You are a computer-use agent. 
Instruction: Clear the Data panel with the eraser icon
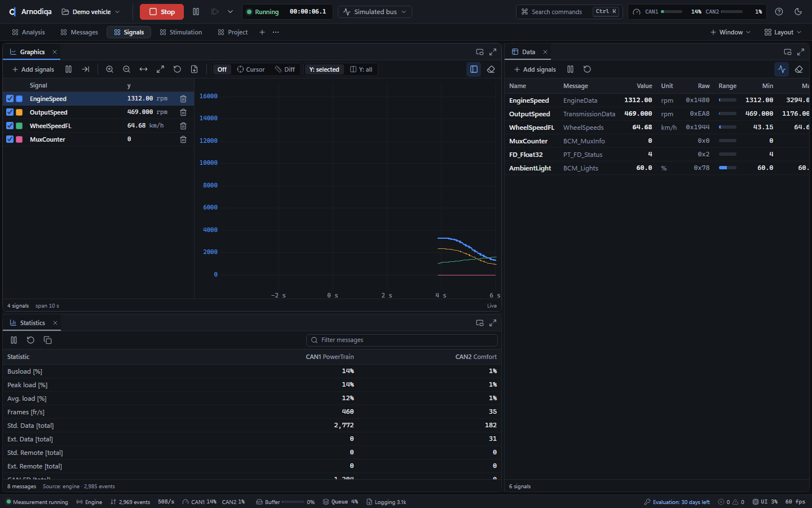(798, 69)
